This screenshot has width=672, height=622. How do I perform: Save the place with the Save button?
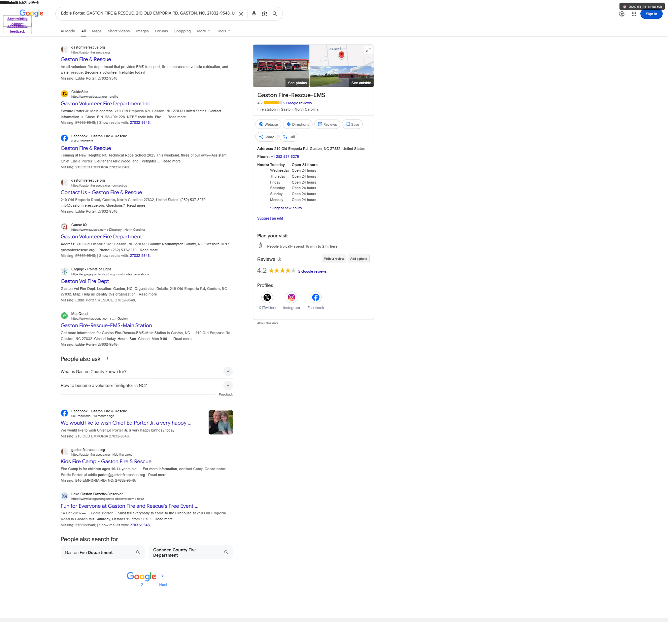tap(352, 124)
